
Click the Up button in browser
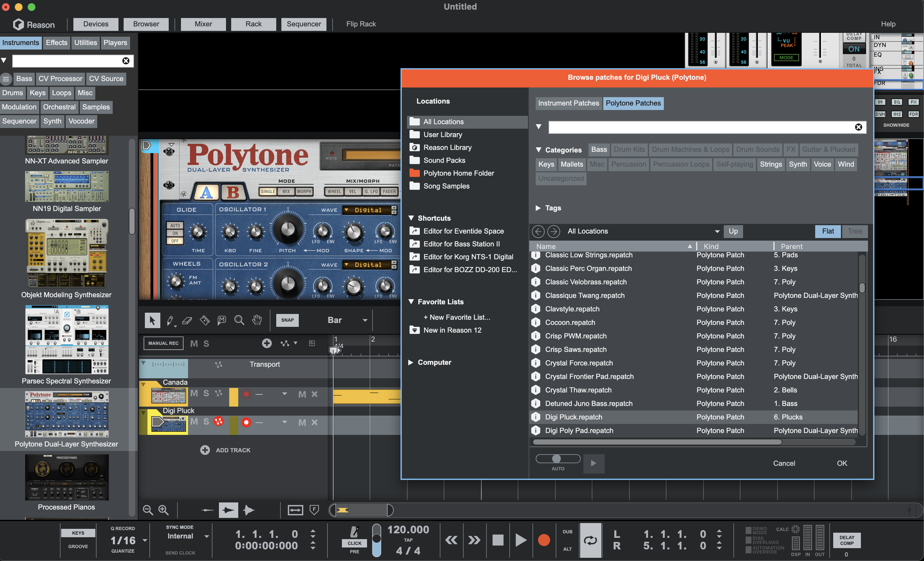point(733,231)
